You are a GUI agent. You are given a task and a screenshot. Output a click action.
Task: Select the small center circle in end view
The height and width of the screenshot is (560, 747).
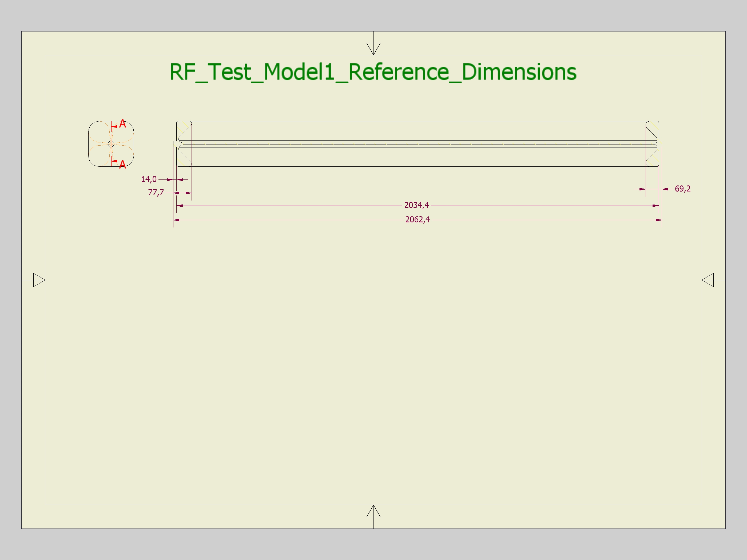pyautogui.click(x=111, y=144)
